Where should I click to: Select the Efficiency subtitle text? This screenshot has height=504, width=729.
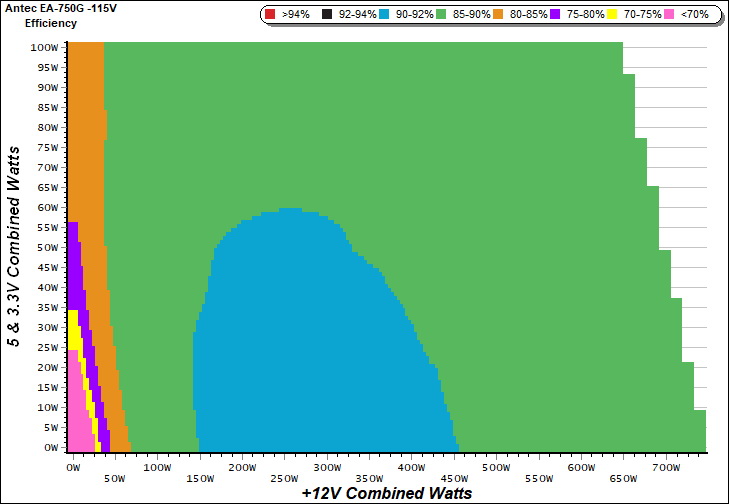tap(50, 22)
